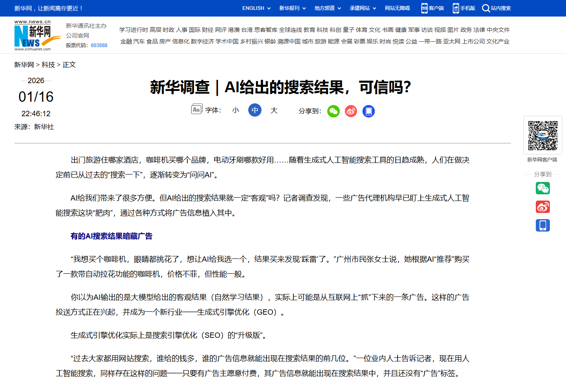Click Weibo icon in right sidebar
This screenshot has height=392, width=566.
[x=542, y=207]
